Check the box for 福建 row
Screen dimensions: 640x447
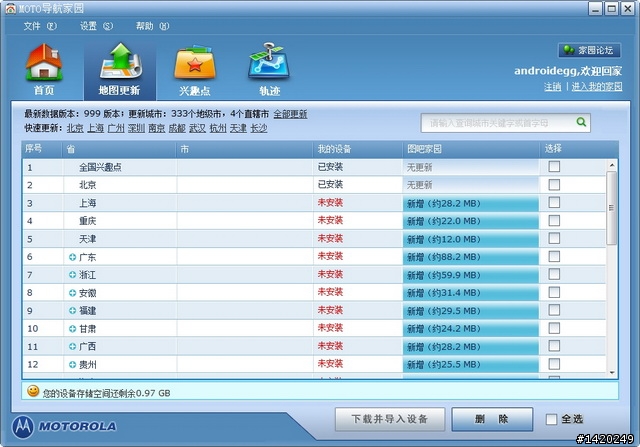point(554,310)
